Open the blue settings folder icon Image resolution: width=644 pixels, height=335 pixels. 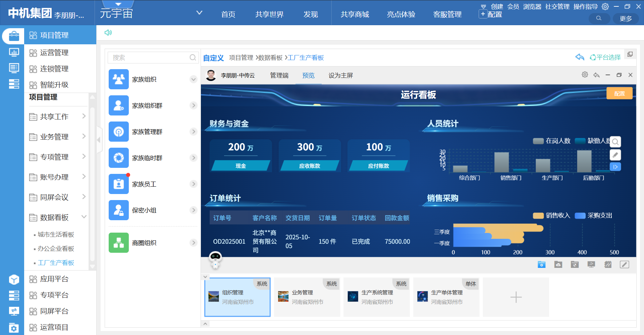pos(541,265)
